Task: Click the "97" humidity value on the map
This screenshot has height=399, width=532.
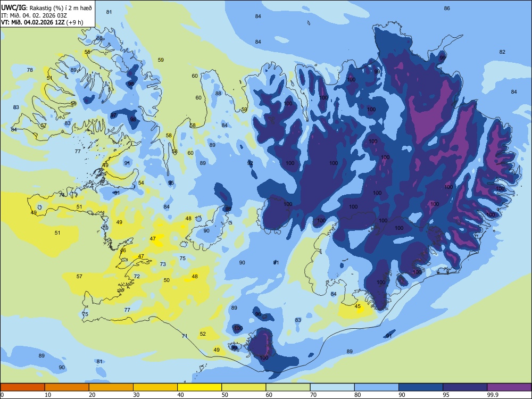Action: [113, 115]
